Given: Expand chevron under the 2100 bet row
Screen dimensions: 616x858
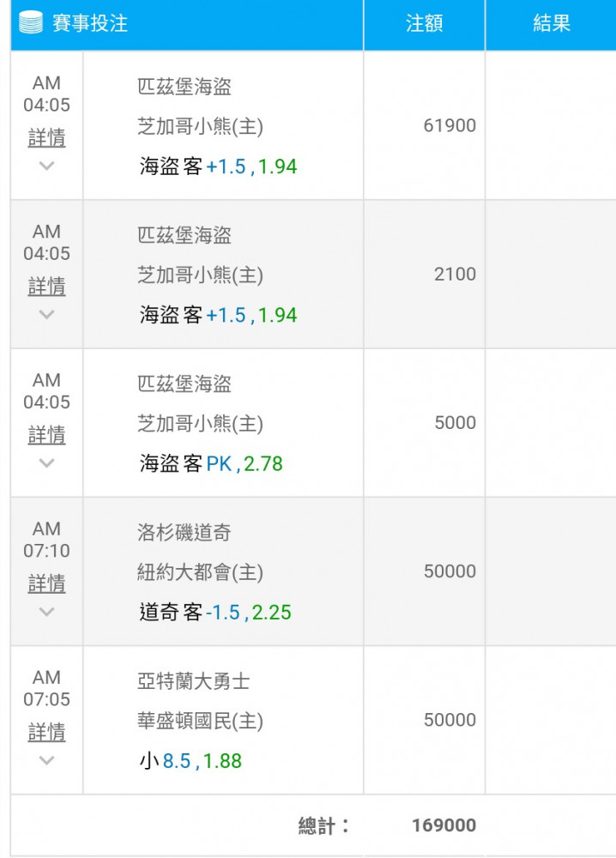Looking at the screenshot, I should click(47, 314).
